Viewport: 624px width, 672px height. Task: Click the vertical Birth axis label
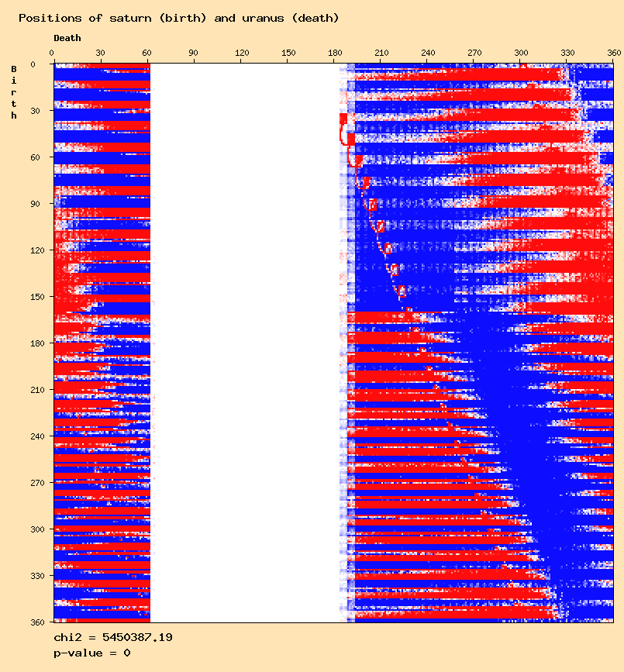point(14,92)
